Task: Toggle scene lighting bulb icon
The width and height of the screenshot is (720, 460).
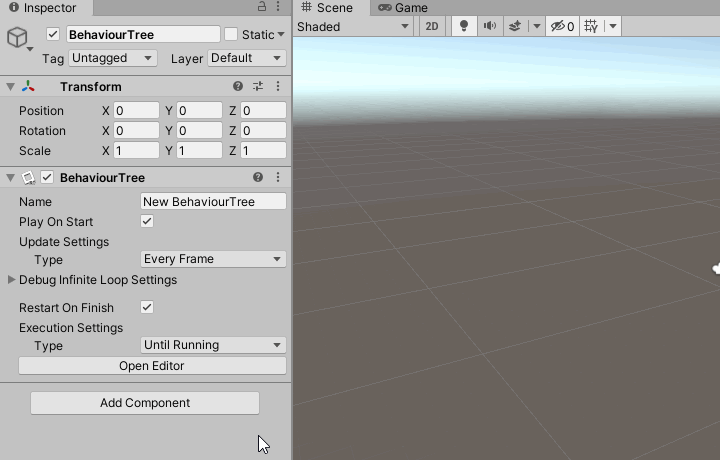Action: click(464, 27)
